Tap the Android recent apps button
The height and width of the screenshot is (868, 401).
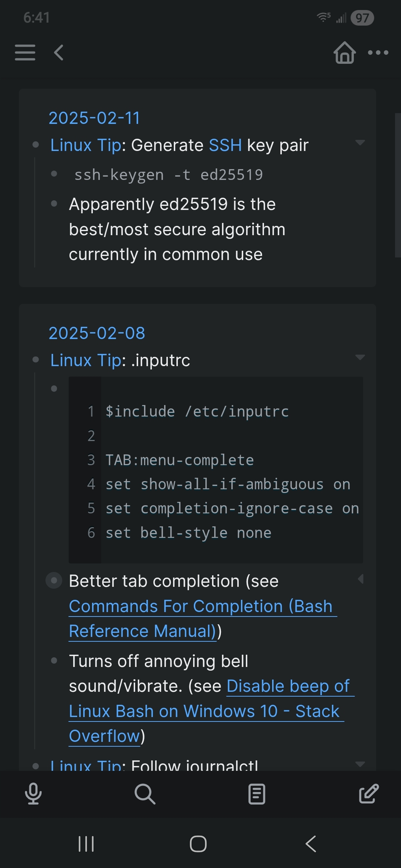click(86, 844)
